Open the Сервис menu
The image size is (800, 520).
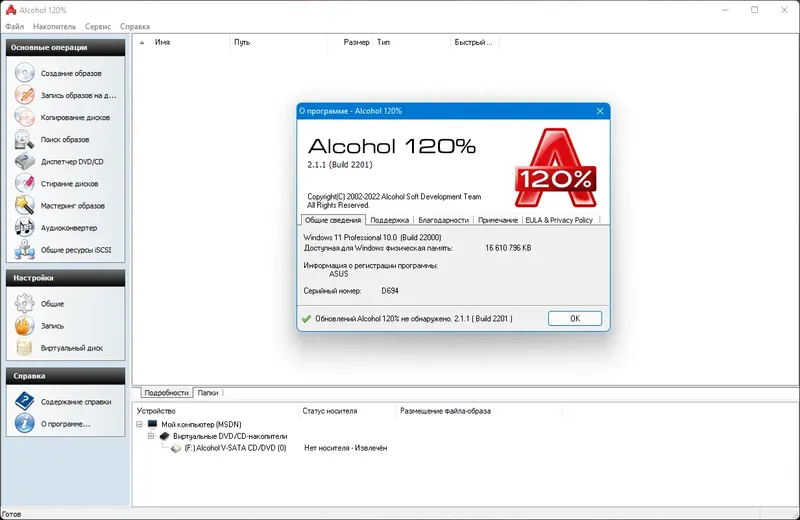98,27
